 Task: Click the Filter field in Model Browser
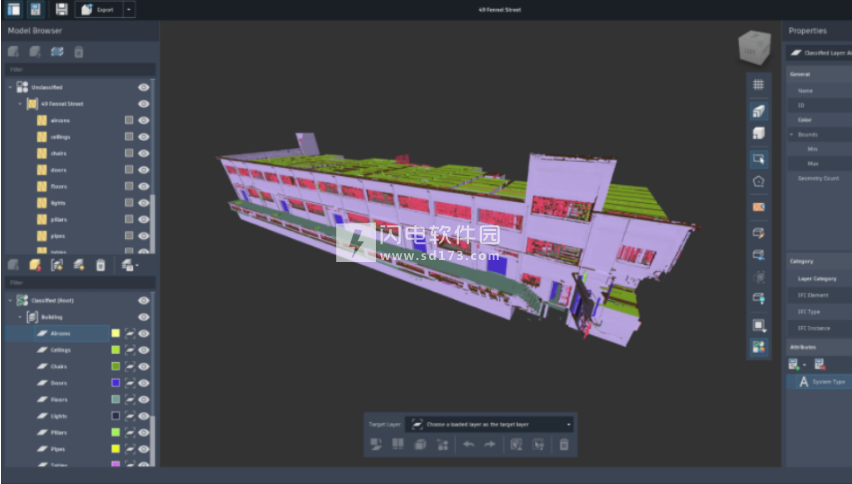80,69
